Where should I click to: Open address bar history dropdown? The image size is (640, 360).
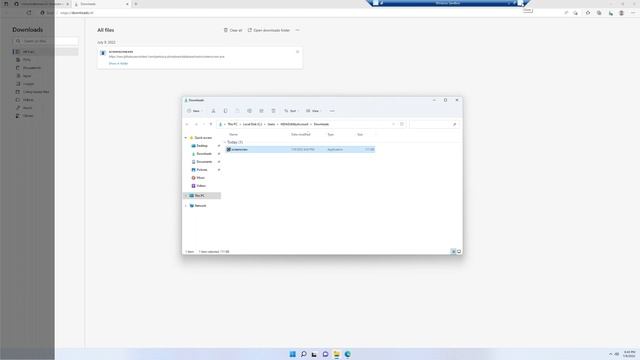tap(393, 124)
